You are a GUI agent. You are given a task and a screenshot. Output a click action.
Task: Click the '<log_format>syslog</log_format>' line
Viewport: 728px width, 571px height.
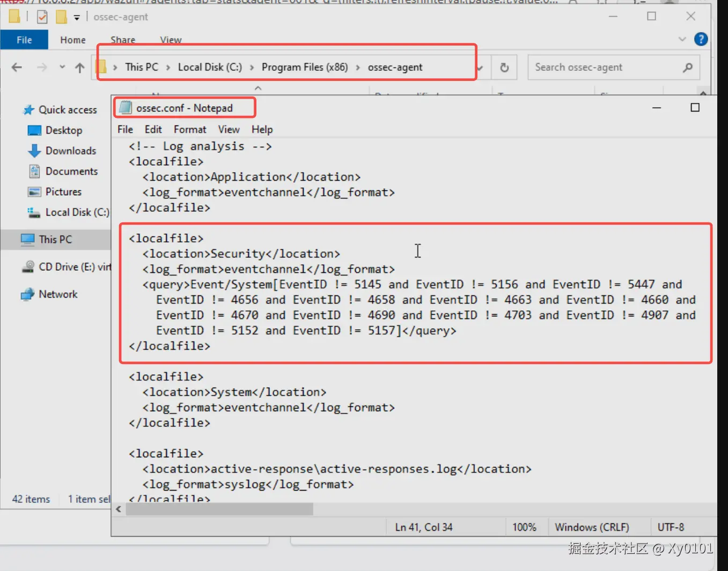248,484
